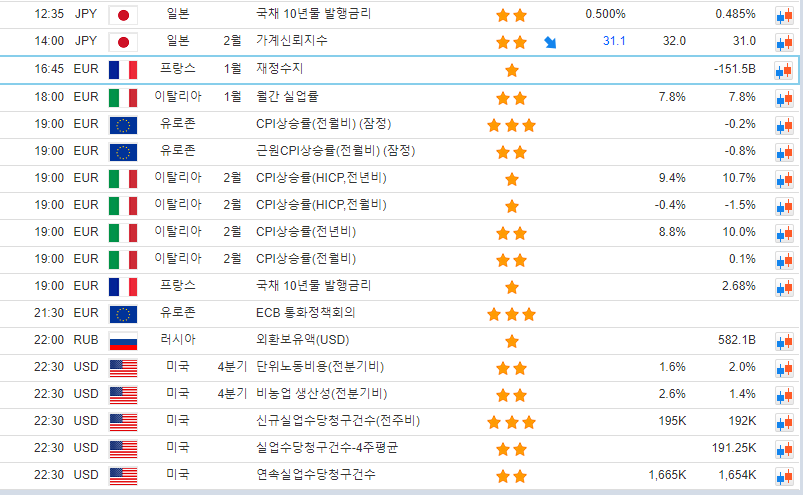
Task: Click chart icon in 재정수지 row
Action: 783,70
